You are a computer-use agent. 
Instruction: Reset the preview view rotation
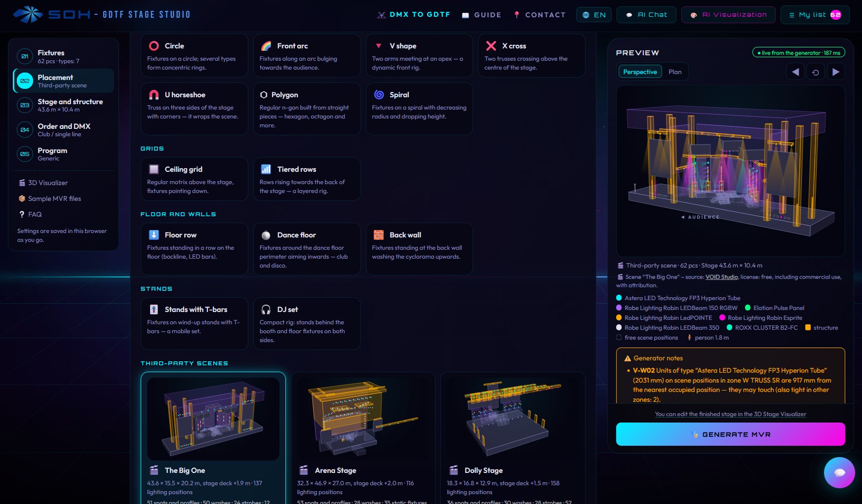click(816, 72)
